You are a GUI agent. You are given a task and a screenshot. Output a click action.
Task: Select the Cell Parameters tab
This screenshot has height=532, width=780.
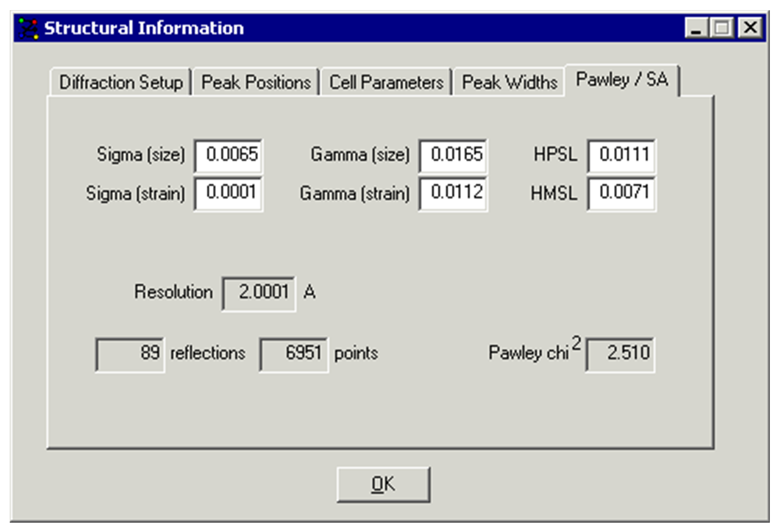tap(386, 83)
